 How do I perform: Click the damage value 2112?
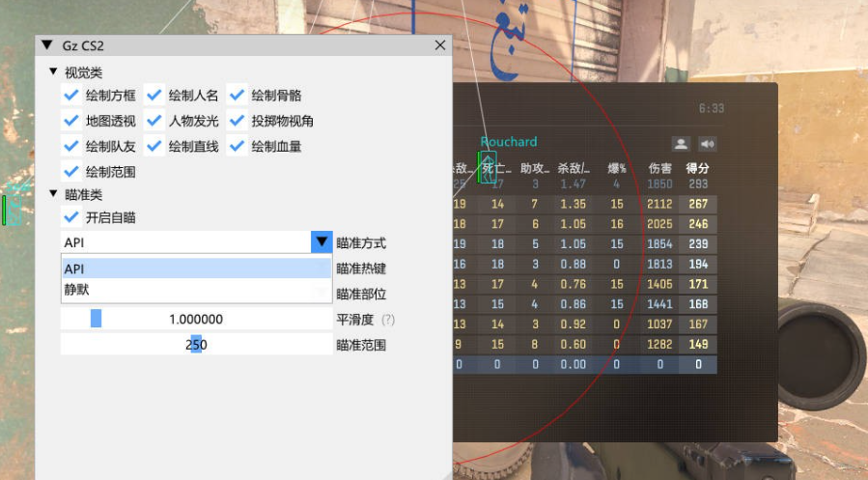coord(659,205)
